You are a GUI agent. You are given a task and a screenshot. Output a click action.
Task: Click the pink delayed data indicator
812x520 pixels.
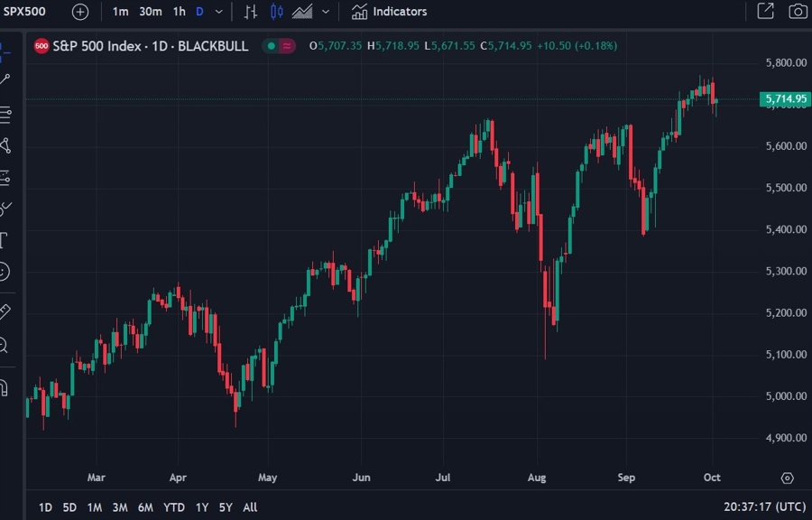pos(286,46)
